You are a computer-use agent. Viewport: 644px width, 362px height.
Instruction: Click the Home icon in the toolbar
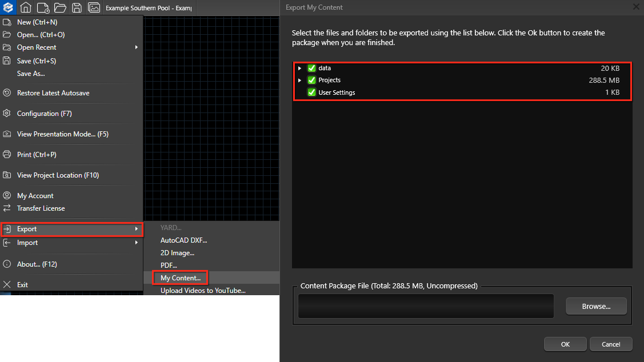(x=25, y=7)
